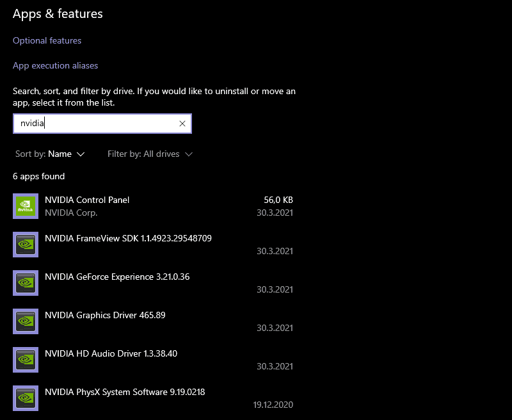Click the NVIDIA Graphics Driver icon

point(26,321)
